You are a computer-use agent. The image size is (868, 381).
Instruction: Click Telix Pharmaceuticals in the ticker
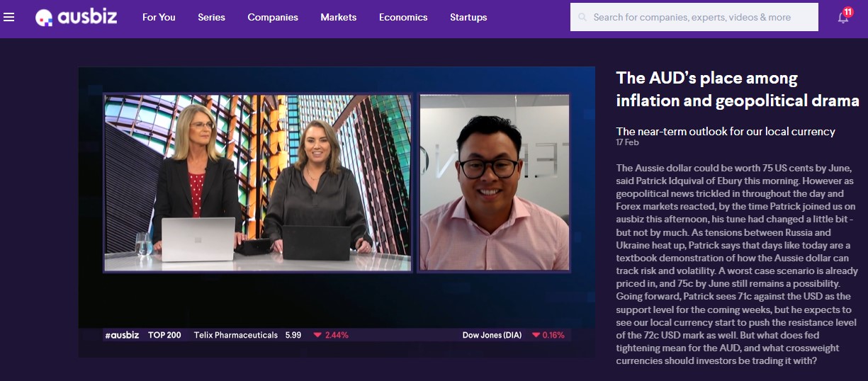tap(236, 335)
